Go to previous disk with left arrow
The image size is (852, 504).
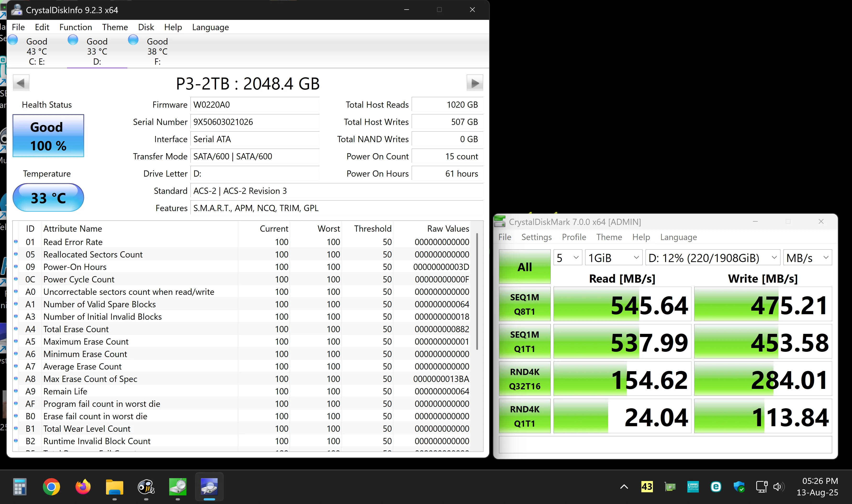point(21,83)
